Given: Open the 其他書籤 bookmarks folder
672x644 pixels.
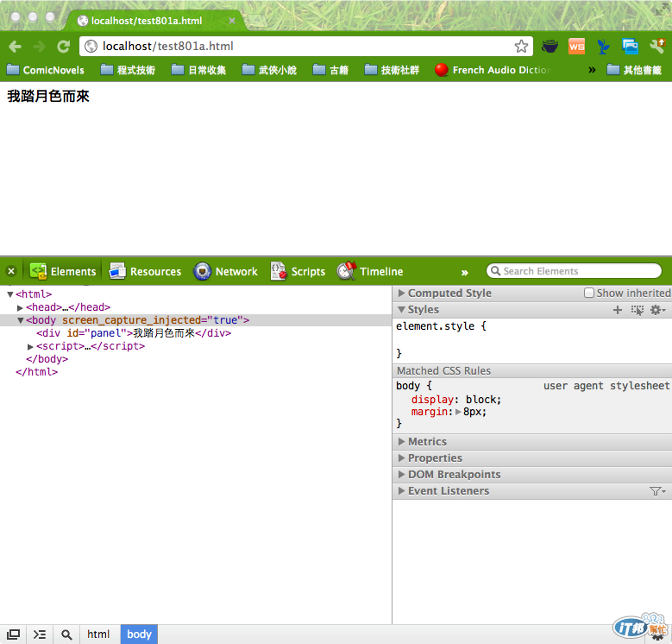Looking at the screenshot, I should tap(634, 70).
